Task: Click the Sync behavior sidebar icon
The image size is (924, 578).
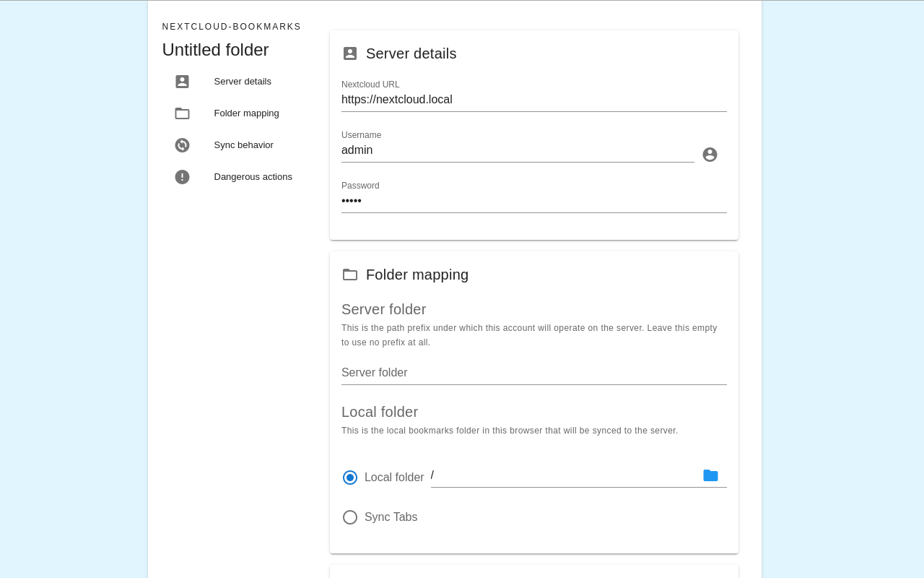Action: click(x=182, y=145)
